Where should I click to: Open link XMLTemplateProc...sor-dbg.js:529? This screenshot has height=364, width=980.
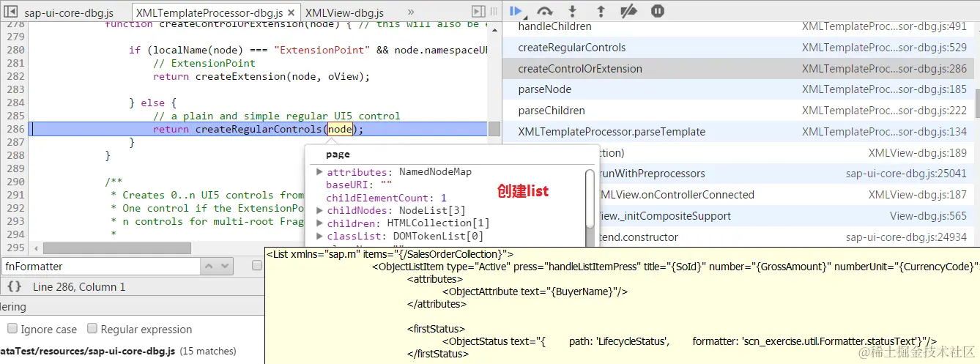tap(884, 48)
